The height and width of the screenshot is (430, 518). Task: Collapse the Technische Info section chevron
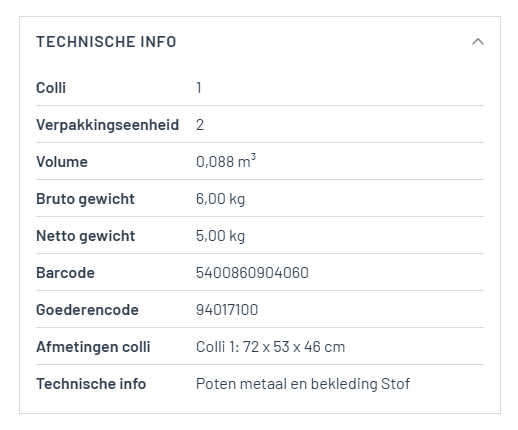click(478, 42)
